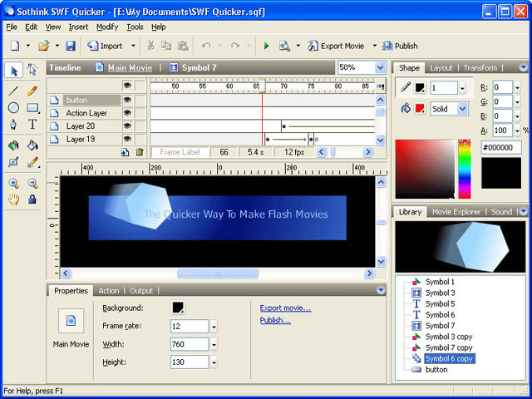Click the stroke pencil icon in Shape panel

point(405,87)
